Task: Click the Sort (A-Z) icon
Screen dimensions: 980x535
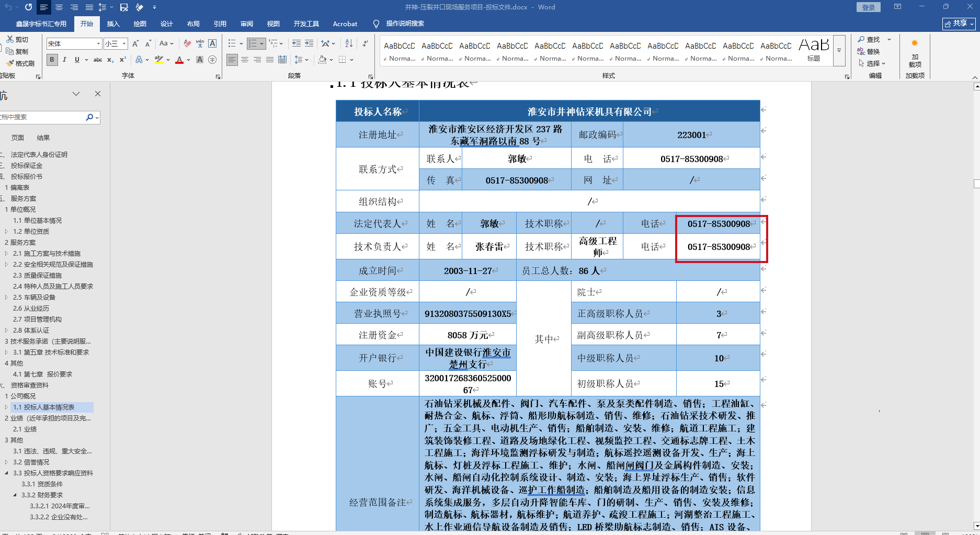Action: (349, 43)
